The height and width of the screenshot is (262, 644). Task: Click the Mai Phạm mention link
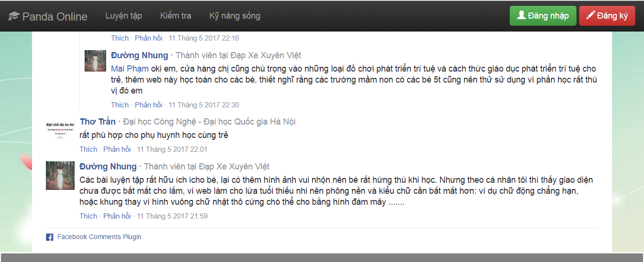coord(130,69)
